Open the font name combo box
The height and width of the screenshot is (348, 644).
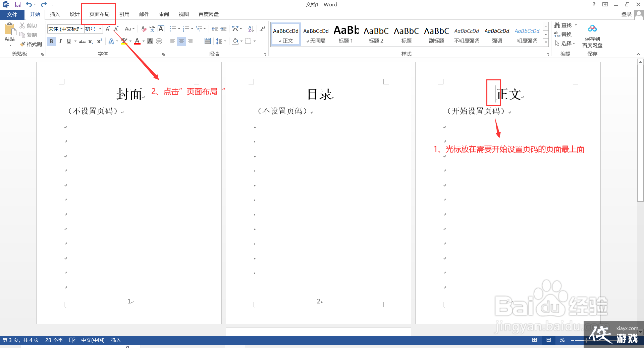click(x=65, y=29)
